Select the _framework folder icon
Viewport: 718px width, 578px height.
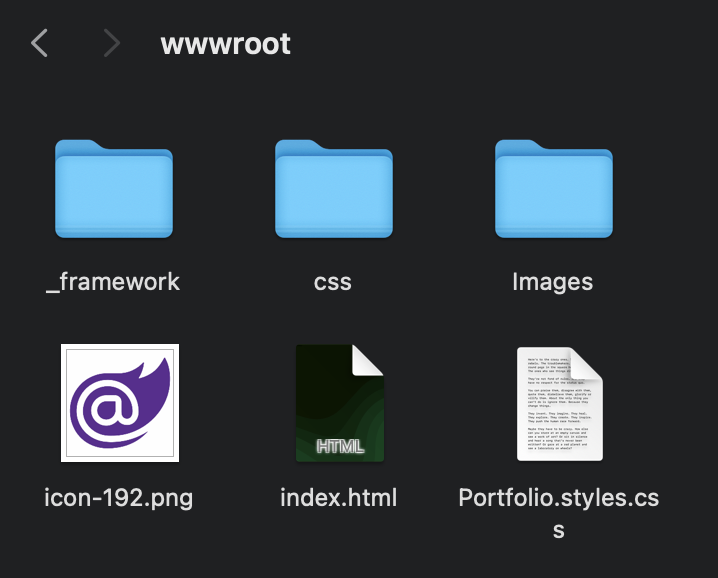[114, 189]
